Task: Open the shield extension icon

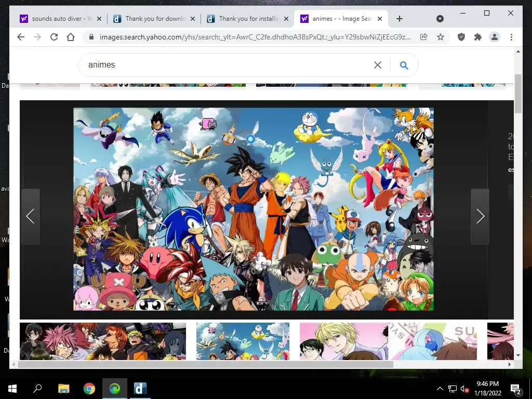Action: [461, 37]
